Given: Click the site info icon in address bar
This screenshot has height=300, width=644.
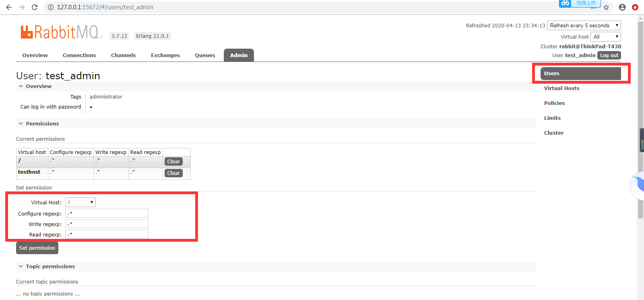Looking at the screenshot, I should 51,7.
